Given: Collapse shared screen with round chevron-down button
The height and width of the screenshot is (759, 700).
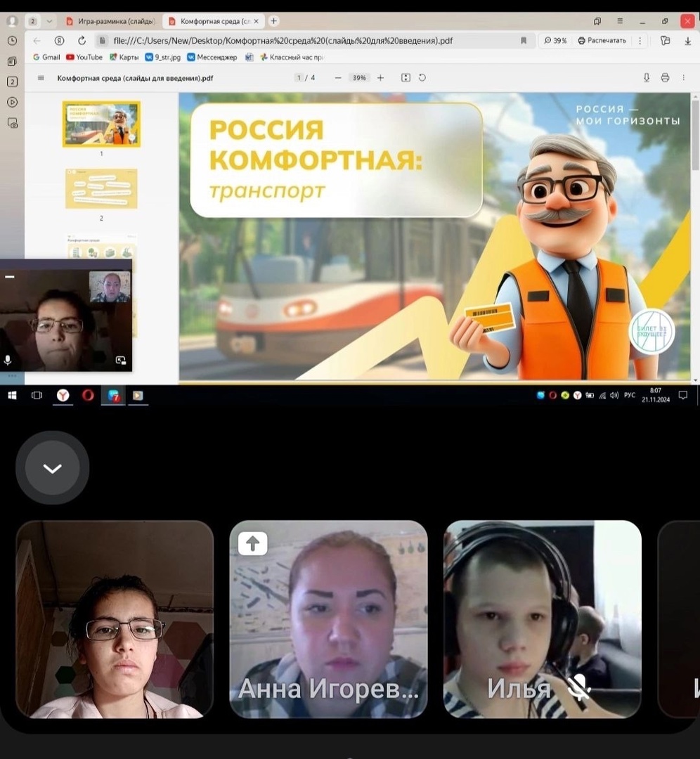Looking at the screenshot, I should point(52,468).
